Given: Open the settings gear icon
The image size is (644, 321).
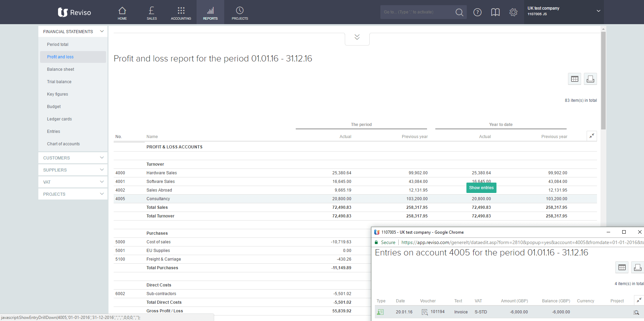Looking at the screenshot, I should click(513, 12).
